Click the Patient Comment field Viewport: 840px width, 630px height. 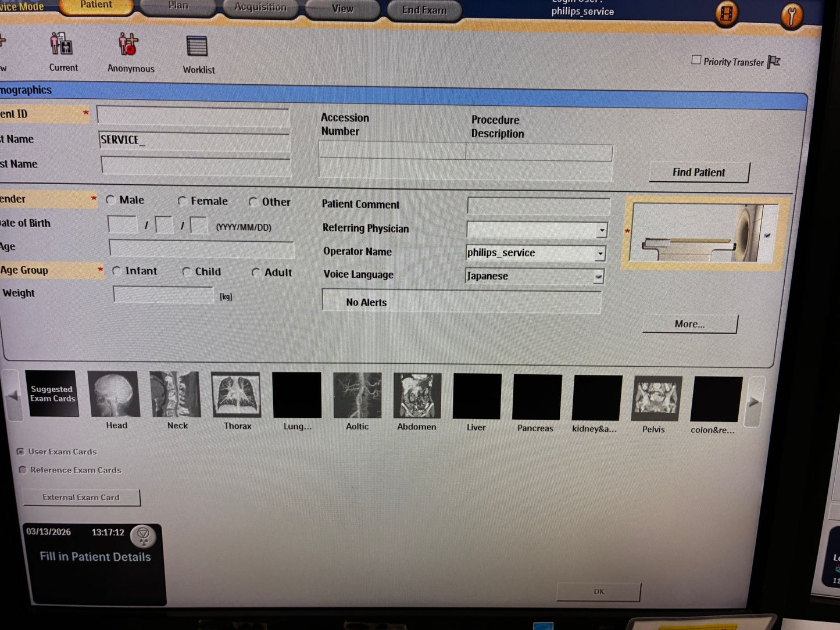pyautogui.click(x=539, y=206)
